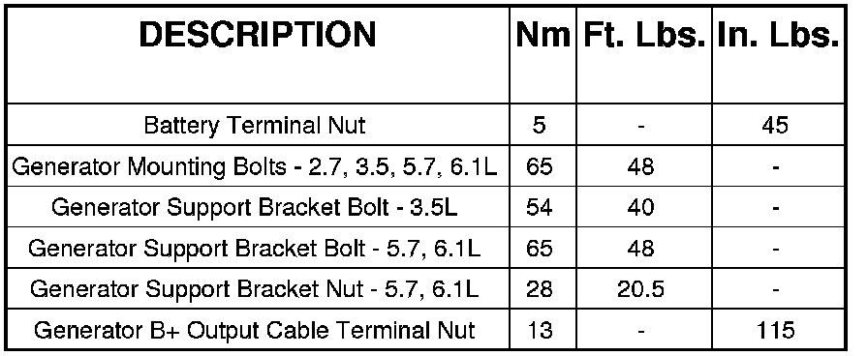Click Nm 65 in Bracket Bolt 5.7 row
The height and width of the screenshot is (356, 868).
pyautogui.click(x=540, y=248)
